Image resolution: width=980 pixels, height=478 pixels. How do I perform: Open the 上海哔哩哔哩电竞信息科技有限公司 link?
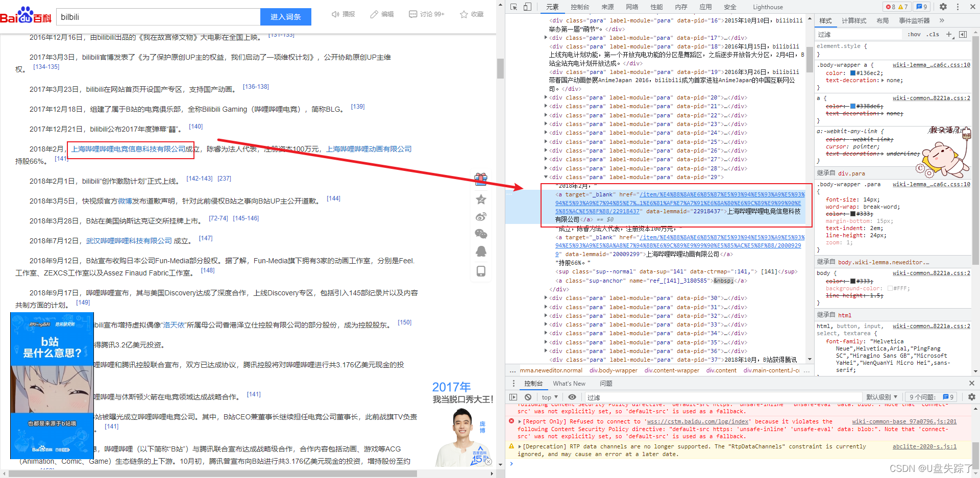coord(128,149)
